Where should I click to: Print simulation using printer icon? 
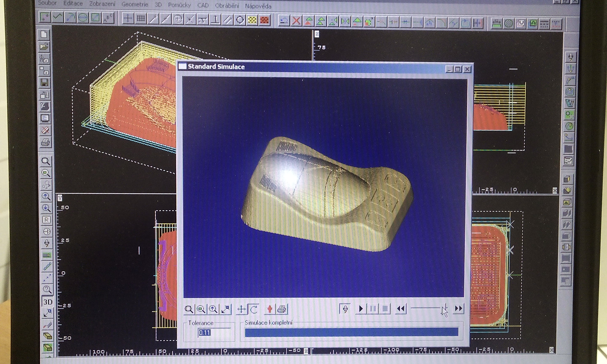(282, 309)
